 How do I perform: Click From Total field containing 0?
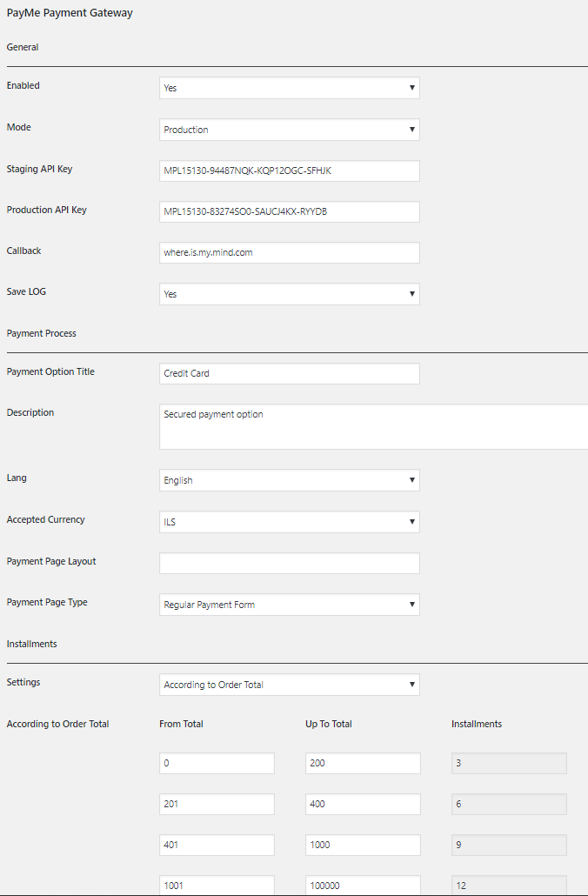pyautogui.click(x=217, y=763)
